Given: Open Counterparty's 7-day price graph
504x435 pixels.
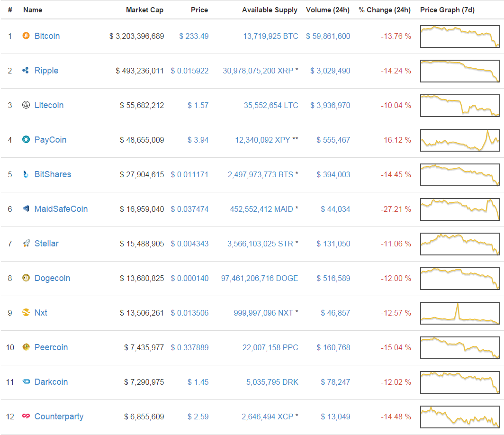Looking at the screenshot, I should point(459,417).
